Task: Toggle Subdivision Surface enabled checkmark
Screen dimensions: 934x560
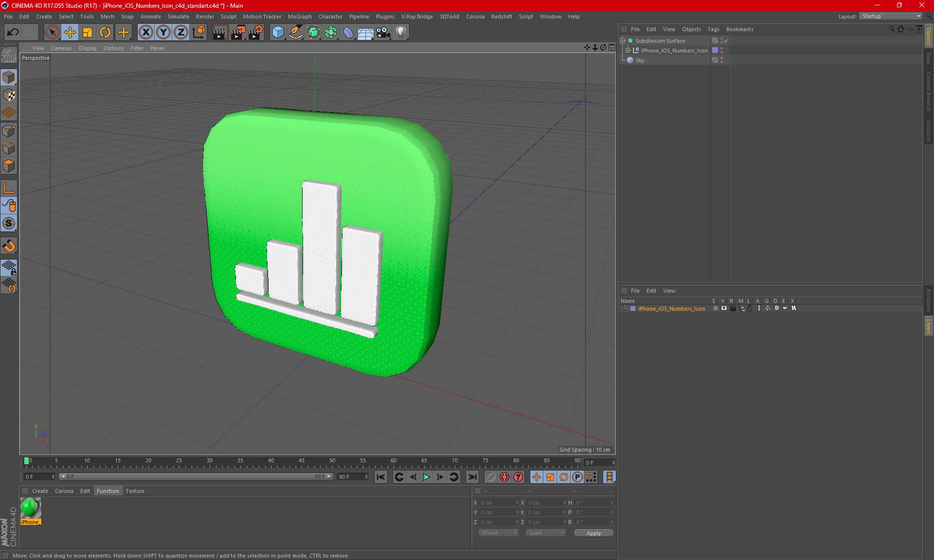Action: tap(726, 41)
